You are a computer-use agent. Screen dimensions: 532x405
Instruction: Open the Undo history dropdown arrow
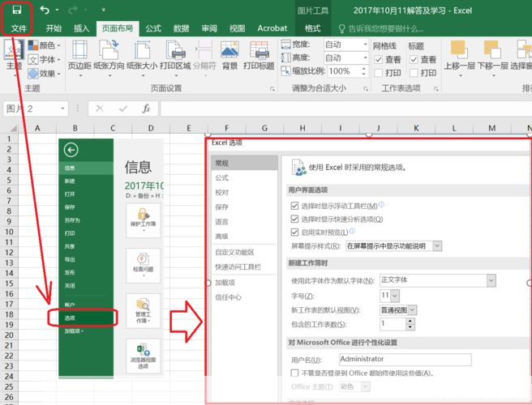57,11
